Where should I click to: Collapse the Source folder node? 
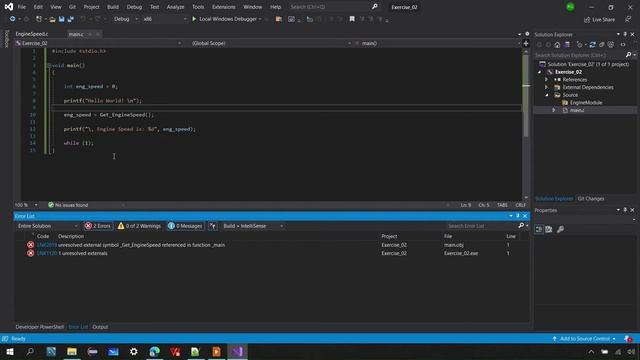pos(547,95)
